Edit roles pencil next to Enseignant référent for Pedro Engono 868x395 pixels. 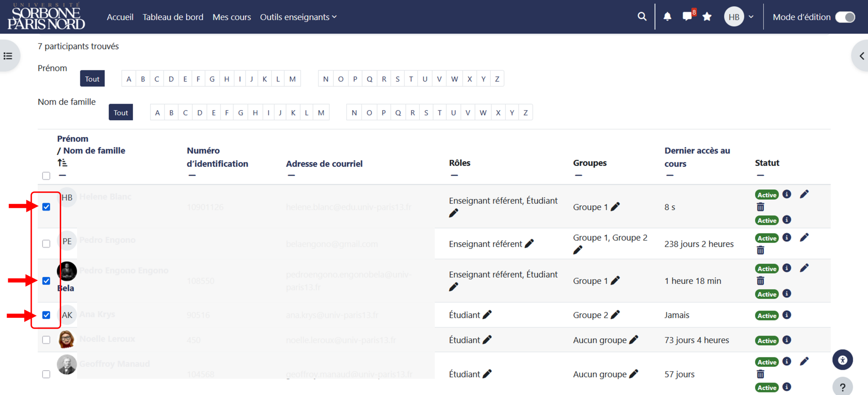click(x=529, y=244)
